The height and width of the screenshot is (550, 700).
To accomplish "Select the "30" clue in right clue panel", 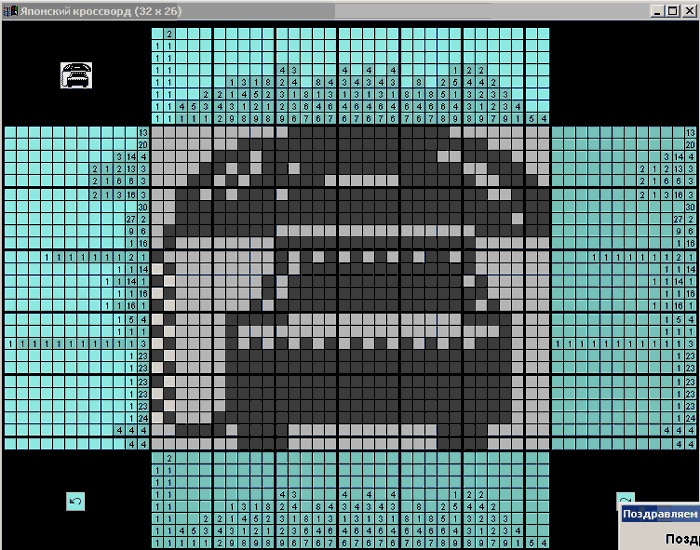I will pos(690,207).
